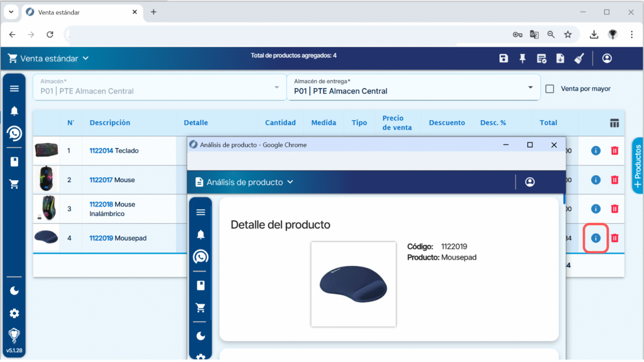This screenshot has width=644, height=362.
Task: Click the broom clear icon
Action: point(579,58)
